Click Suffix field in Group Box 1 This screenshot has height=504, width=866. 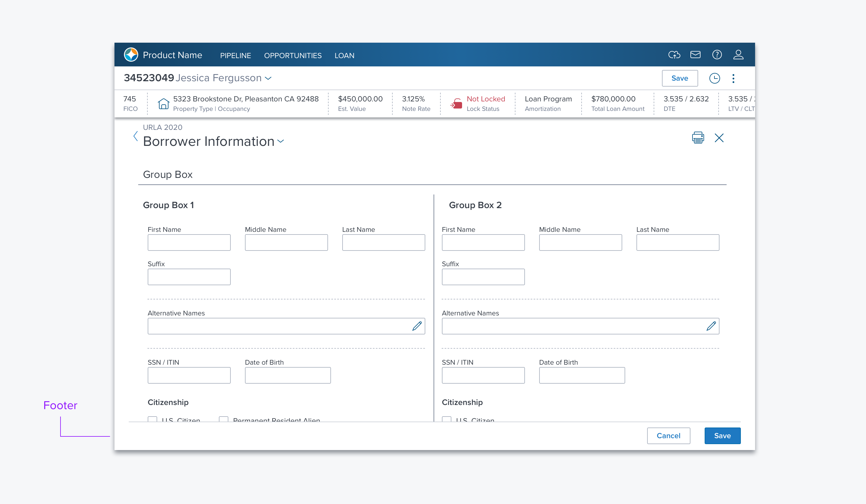click(x=189, y=277)
